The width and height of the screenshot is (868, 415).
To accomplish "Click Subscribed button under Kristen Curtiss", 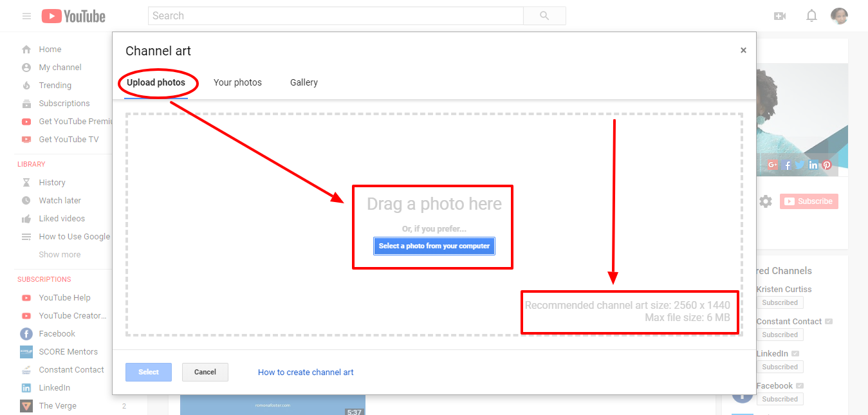I will pos(780,302).
